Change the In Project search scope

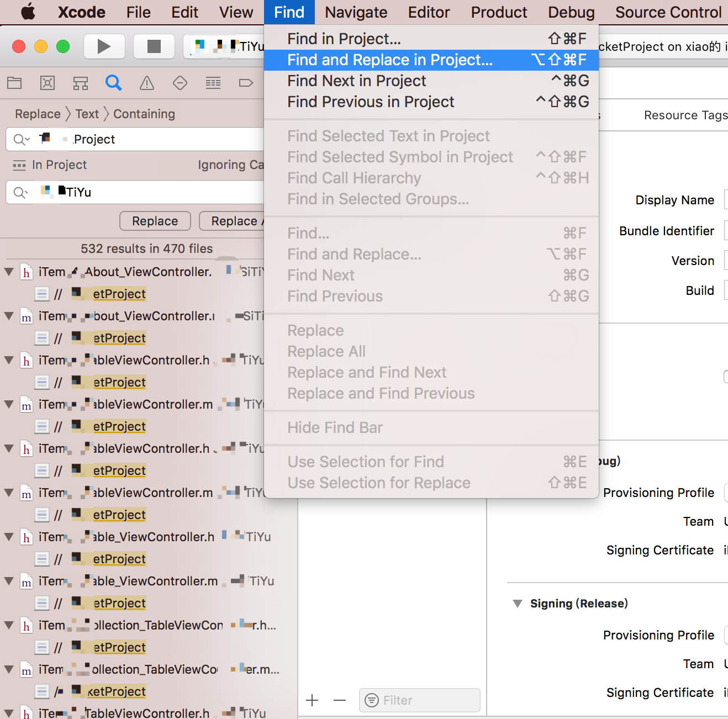[x=59, y=165]
